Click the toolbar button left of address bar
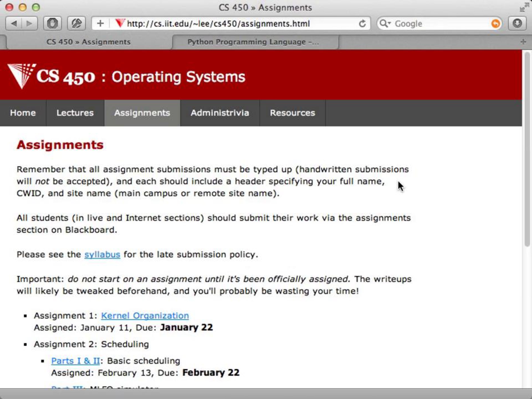The height and width of the screenshot is (399, 532). tap(76, 23)
